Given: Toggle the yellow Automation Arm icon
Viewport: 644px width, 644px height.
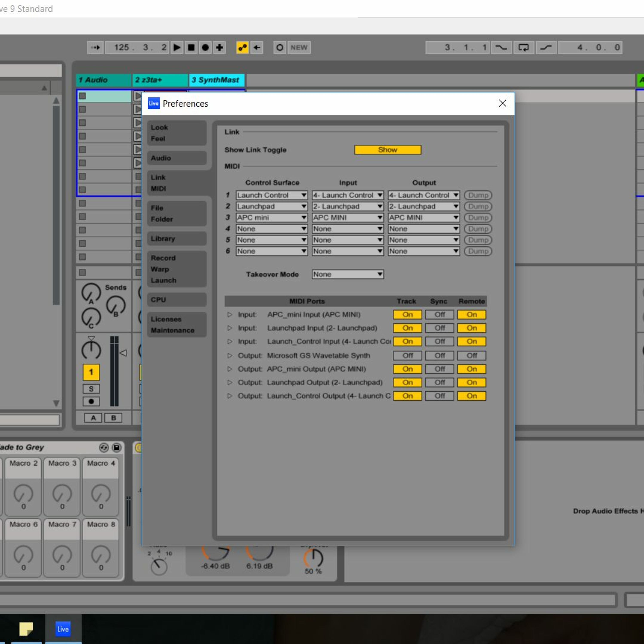Looking at the screenshot, I should click(x=242, y=47).
